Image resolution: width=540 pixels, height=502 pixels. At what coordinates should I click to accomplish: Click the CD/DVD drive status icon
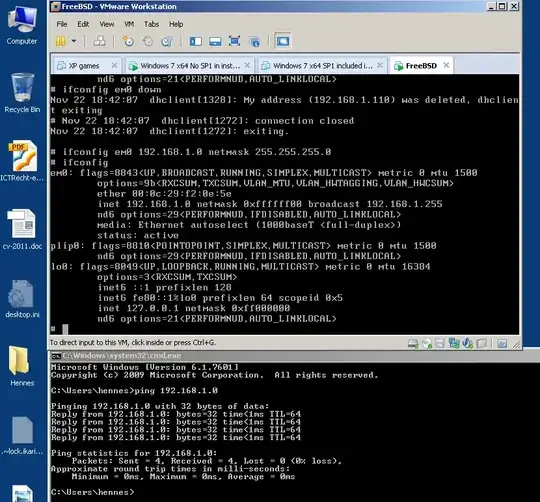click(x=427, y=343)
